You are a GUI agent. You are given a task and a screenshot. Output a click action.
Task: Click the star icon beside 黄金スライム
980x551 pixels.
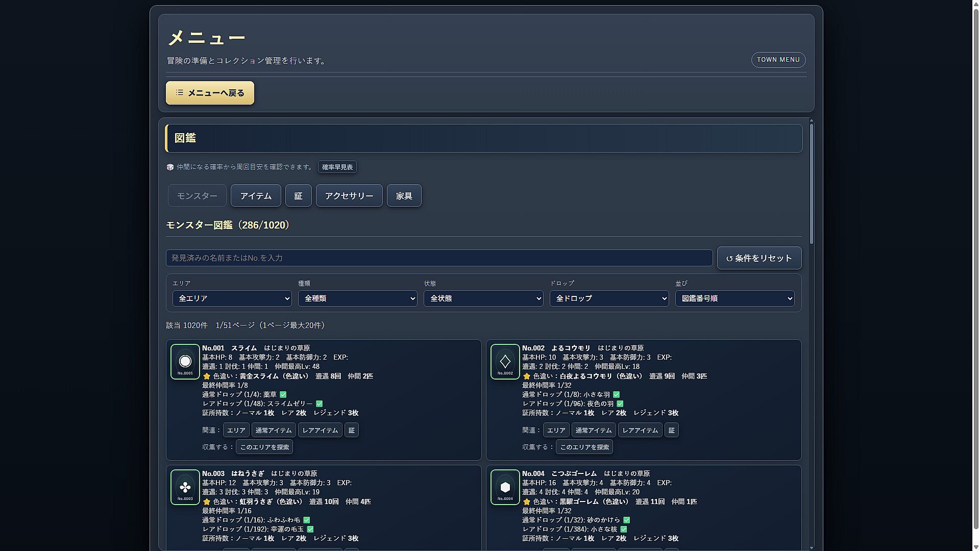[206, 376]
